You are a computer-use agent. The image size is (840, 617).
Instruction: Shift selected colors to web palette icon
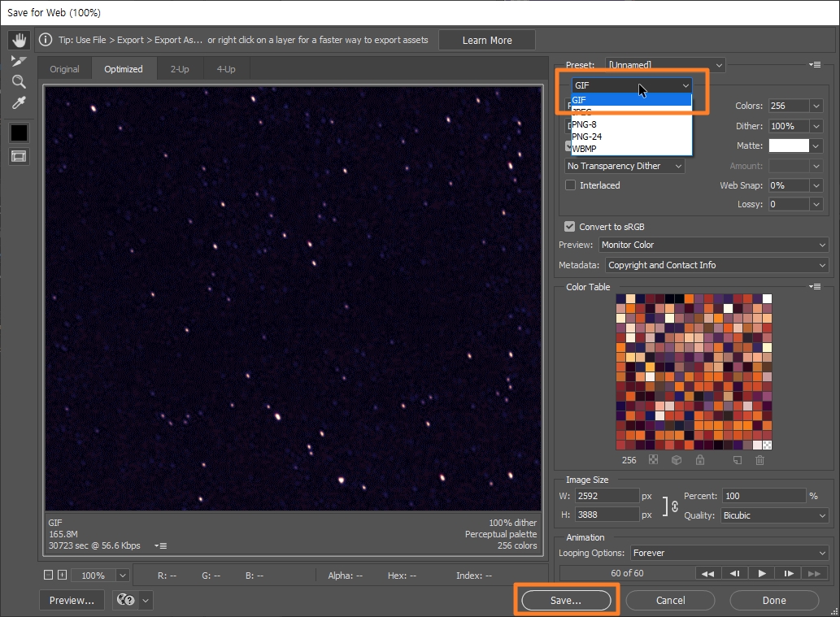[x=677, y=460]
